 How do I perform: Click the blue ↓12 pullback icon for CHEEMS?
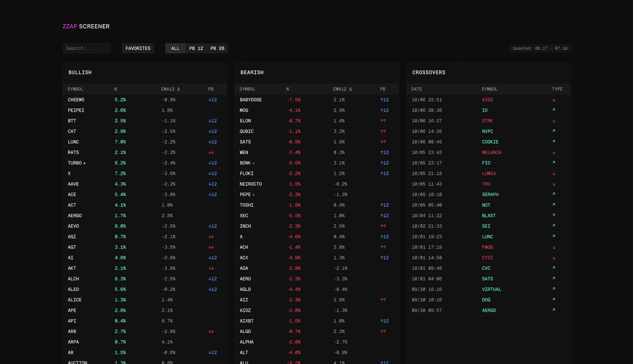(213, 100)
